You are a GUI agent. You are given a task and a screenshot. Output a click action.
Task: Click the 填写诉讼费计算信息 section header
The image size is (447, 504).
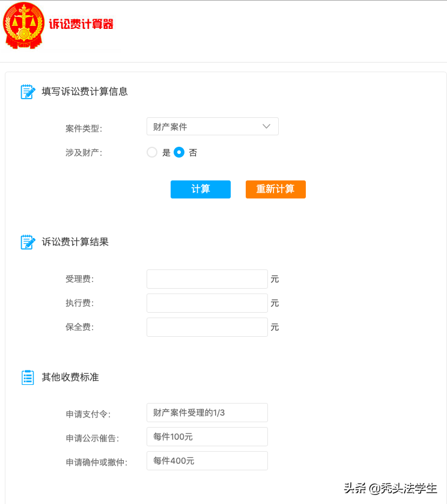pos(84,91)
